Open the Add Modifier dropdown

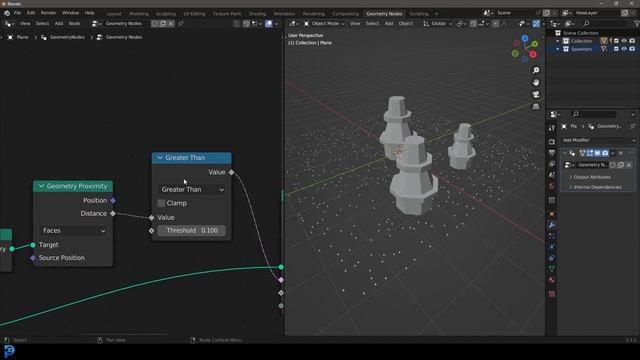[598, 140]
